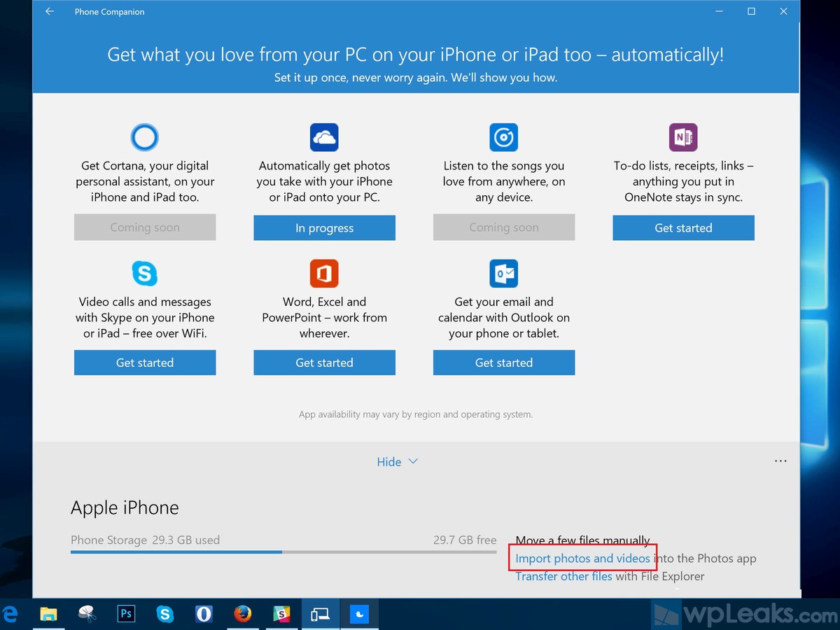Click Get started for Outlook
The height and width of the screenshot is (630, 840).
(504, 363)
